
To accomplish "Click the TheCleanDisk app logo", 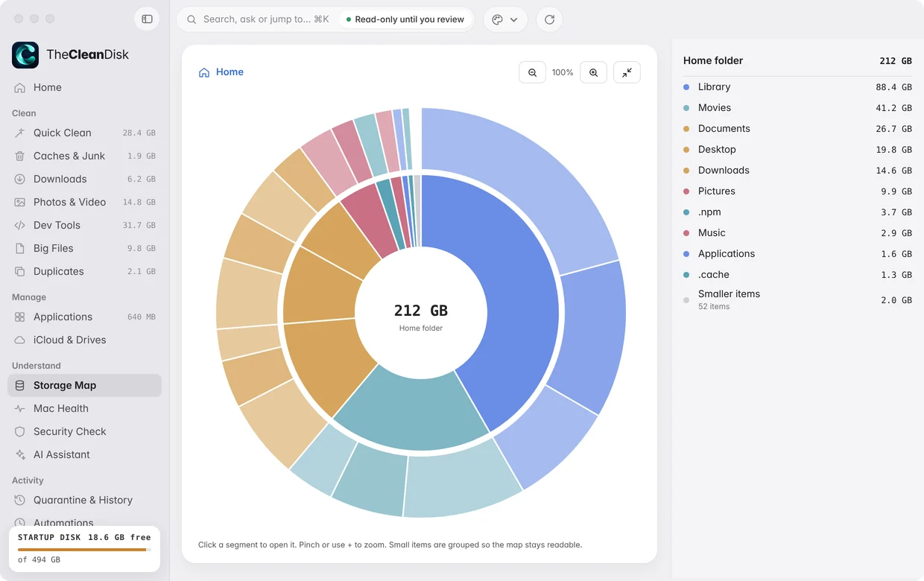I will click(25, 54).
